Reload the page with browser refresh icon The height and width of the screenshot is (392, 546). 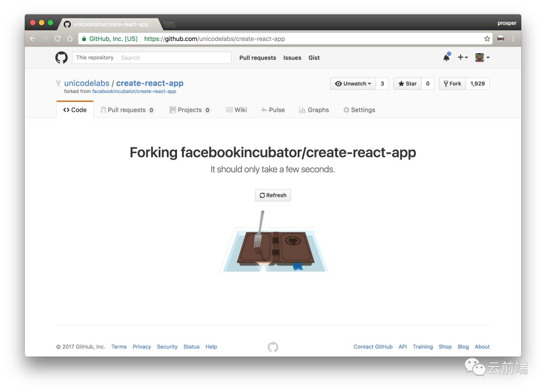tap(58, 38)
